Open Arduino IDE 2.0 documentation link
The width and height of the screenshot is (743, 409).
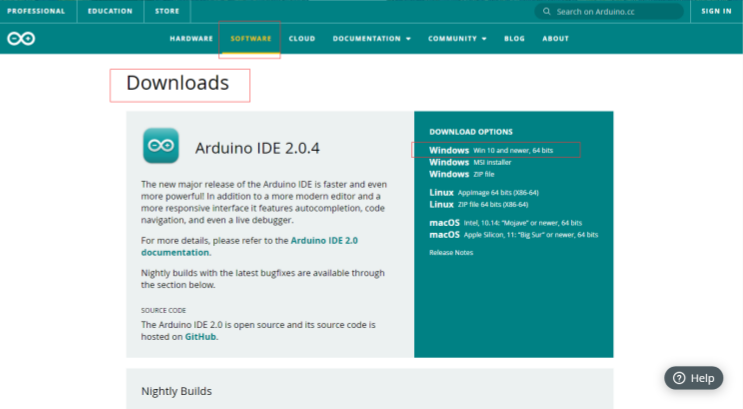pos(249,246)
